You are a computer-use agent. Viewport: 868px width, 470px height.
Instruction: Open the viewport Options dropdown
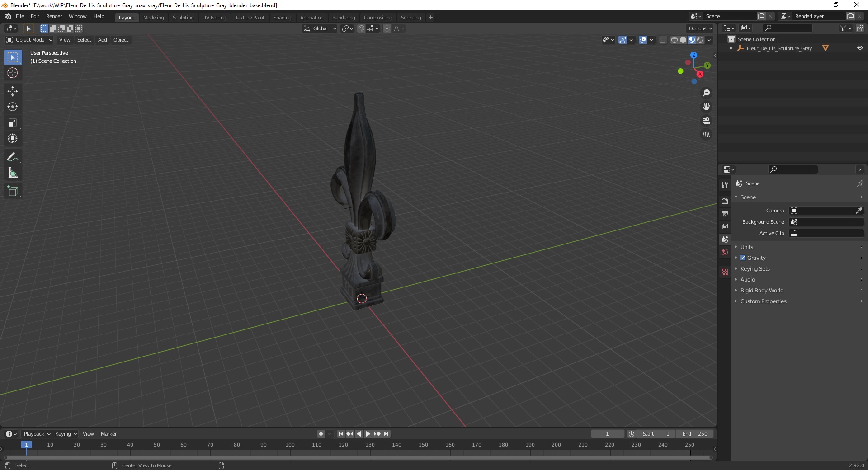(x=700, y=28)
